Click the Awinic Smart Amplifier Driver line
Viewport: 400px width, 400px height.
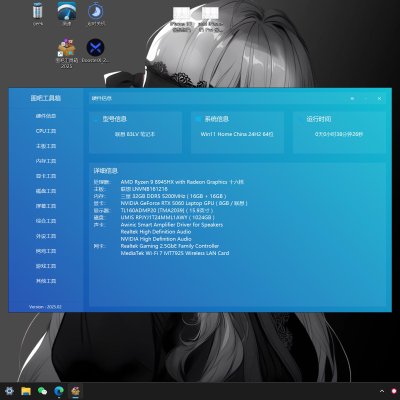tap(172, 225)
